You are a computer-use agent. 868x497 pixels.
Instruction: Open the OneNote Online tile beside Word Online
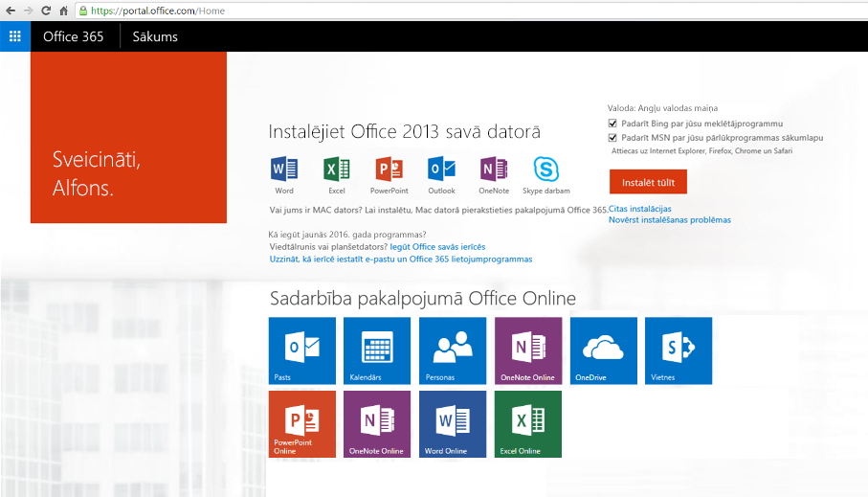click(x=377, y=424)
